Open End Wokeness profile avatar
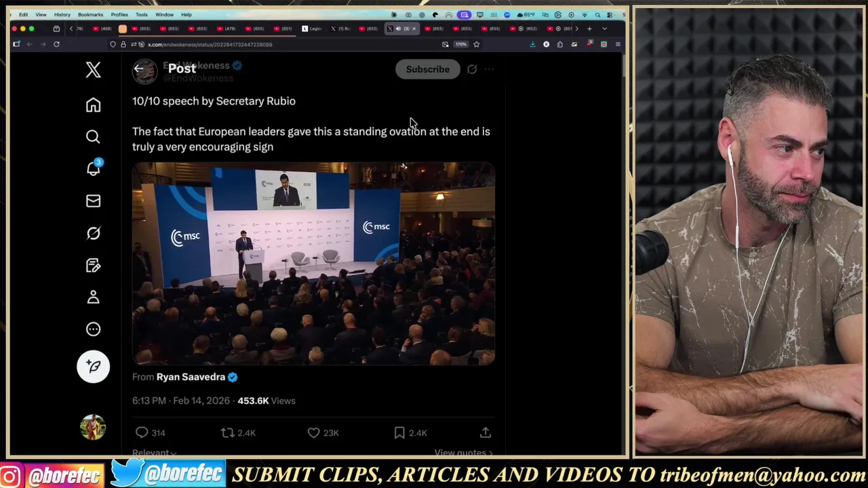868x488 pixels. [144, 71]
